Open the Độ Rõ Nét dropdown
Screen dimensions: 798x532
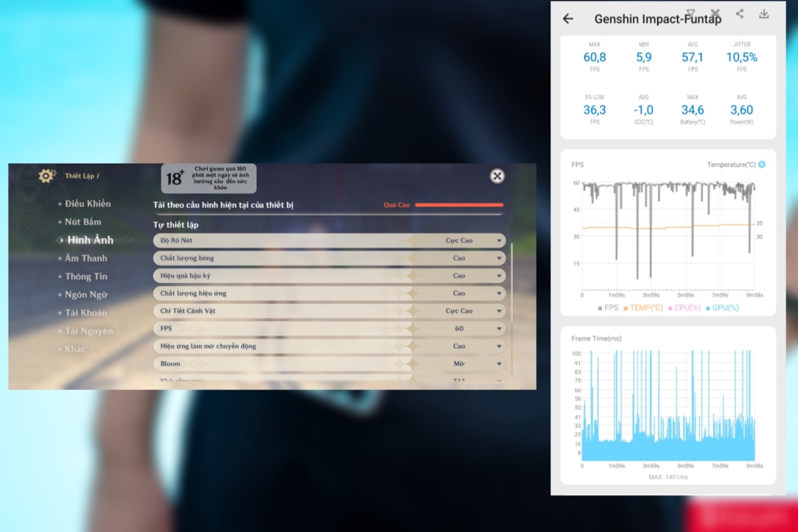tap(329, 240)
